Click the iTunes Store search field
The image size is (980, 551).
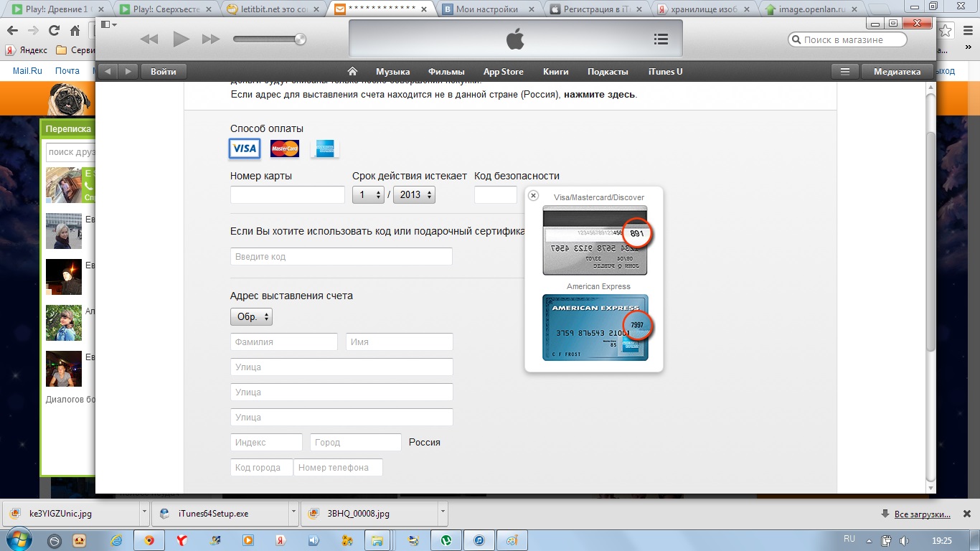coord(847,40)
